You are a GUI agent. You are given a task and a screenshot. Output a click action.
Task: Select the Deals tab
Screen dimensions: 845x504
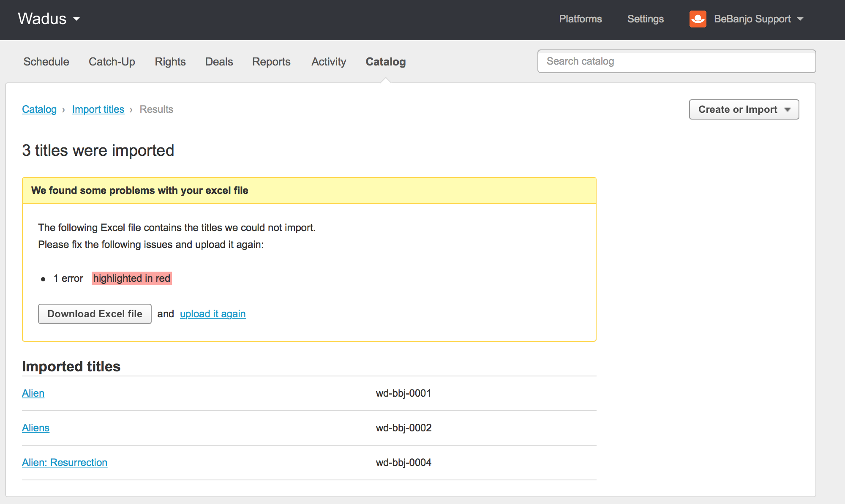click(x=219, y=62)
